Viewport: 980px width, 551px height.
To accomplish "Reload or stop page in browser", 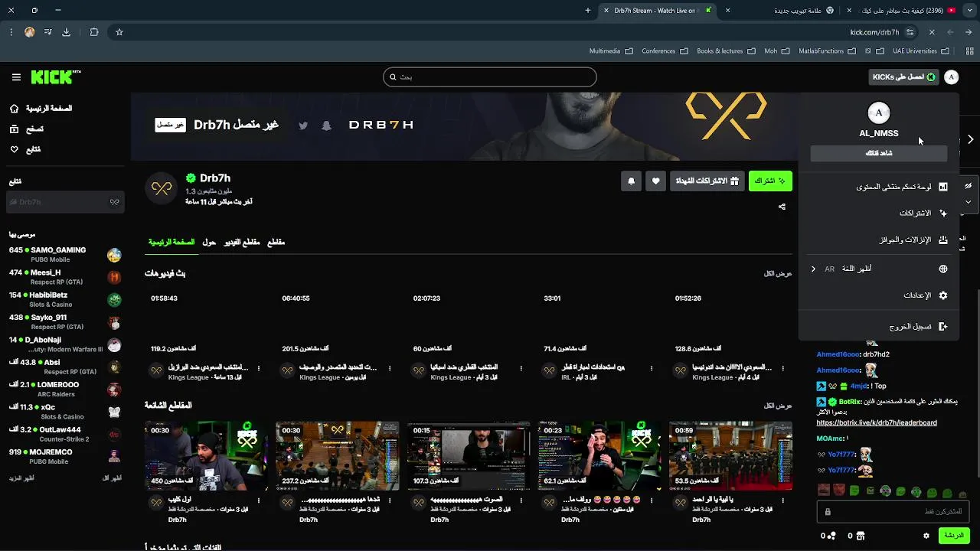I will pyautogui.click(x=932, y=32).
